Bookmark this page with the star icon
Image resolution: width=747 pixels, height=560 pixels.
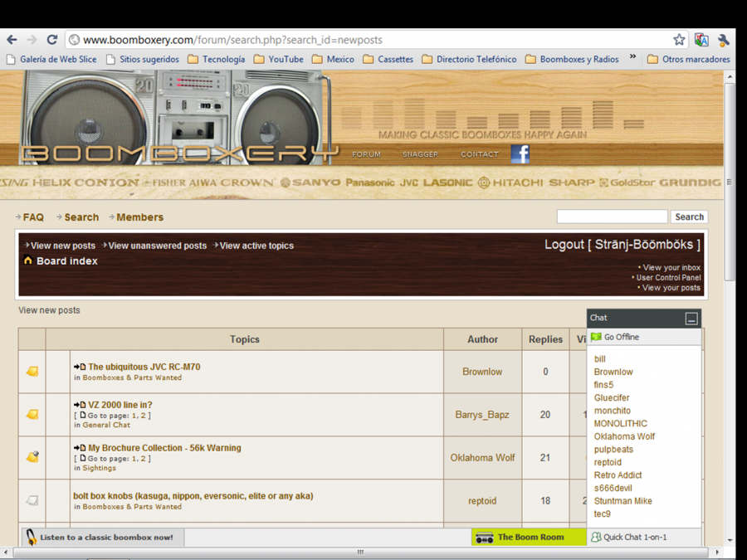pos(679,40)
